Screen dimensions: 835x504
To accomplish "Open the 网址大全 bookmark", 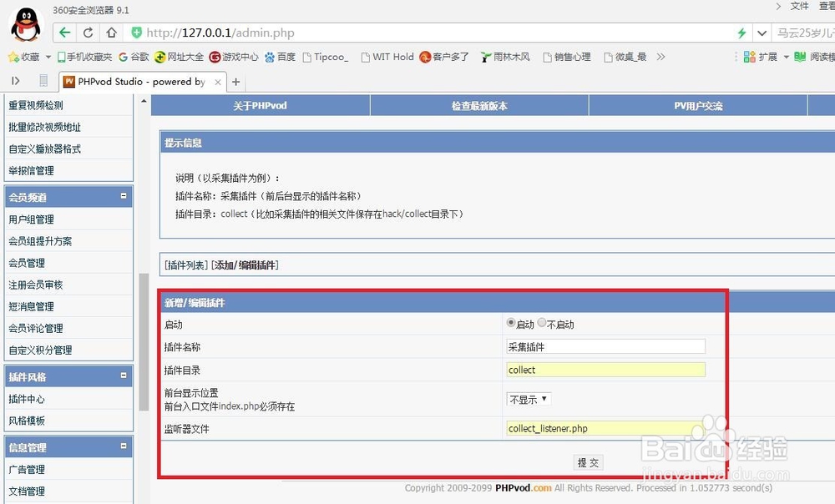I will click(x=179, y=57).
